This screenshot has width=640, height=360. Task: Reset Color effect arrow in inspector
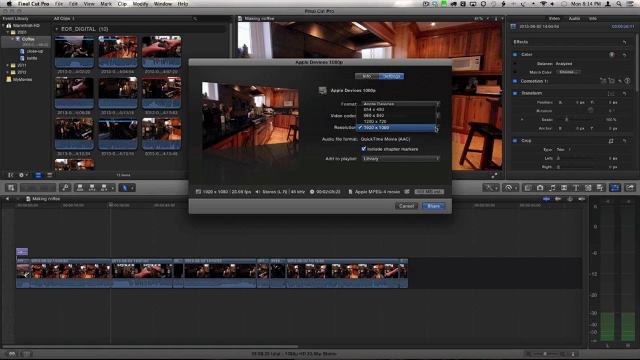pyautogui.click(x=624, y=54)
